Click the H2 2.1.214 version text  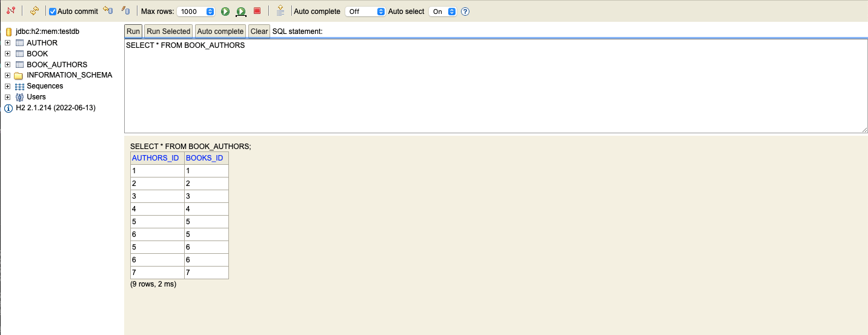56,108
